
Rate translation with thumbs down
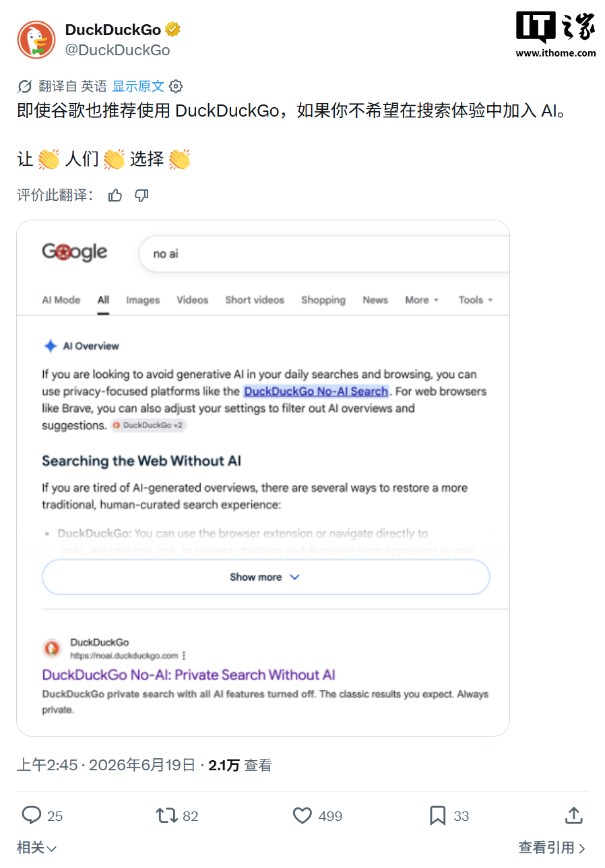click(141, 195)
